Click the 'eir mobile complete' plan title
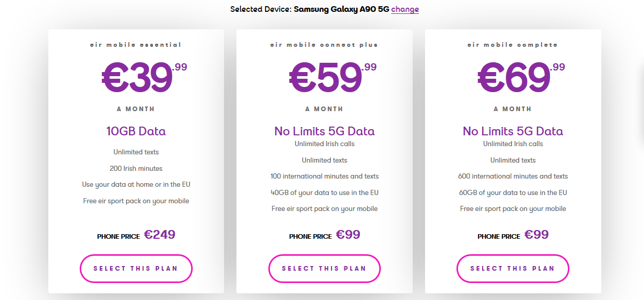 [x=512, y=45]
